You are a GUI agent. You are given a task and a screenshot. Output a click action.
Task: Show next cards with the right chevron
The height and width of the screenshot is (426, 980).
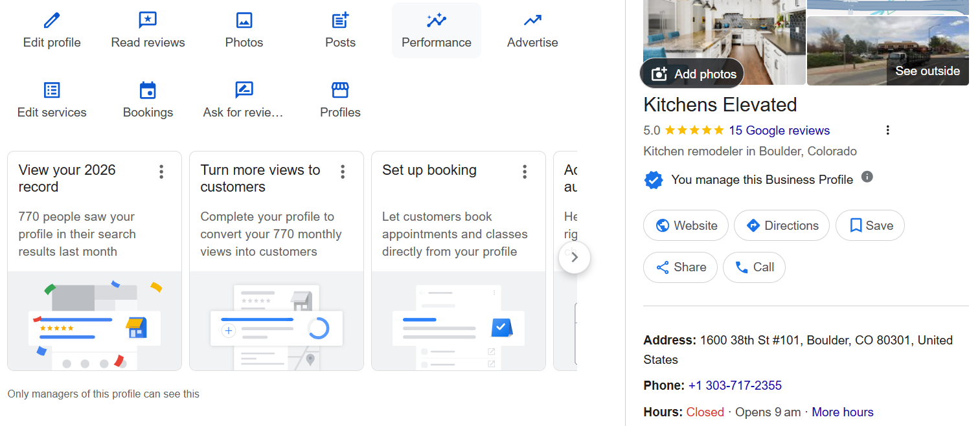(575, 258)
